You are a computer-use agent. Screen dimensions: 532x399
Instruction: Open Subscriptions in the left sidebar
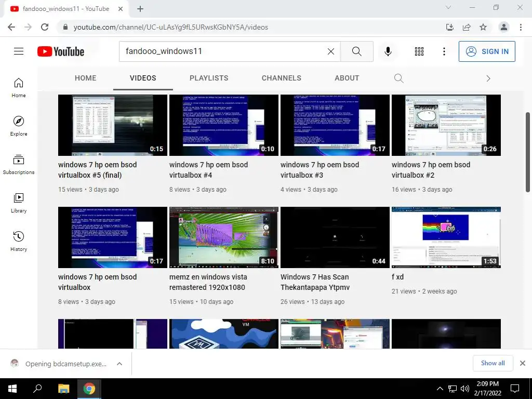coord(19,165)
